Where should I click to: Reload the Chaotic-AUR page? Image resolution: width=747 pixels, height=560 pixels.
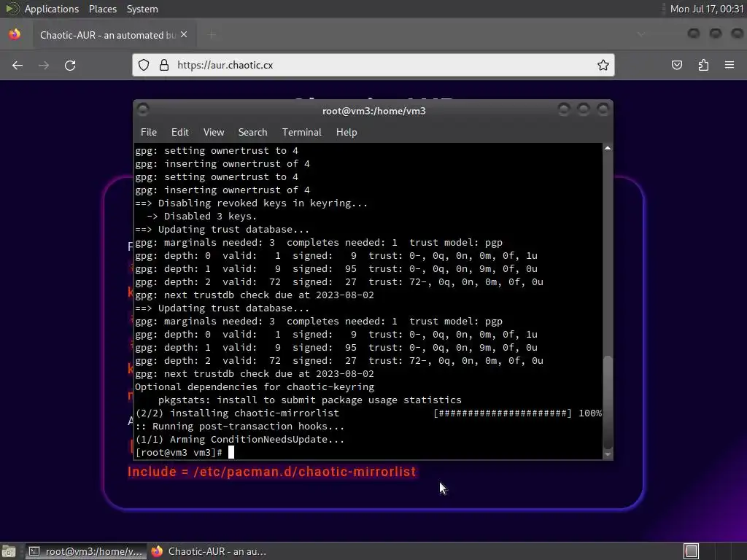[70, 65]
